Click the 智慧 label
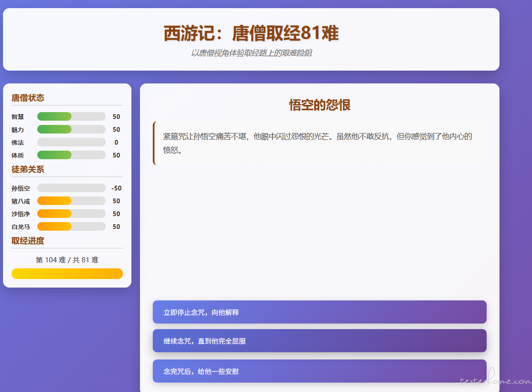 tap(18, 117)
